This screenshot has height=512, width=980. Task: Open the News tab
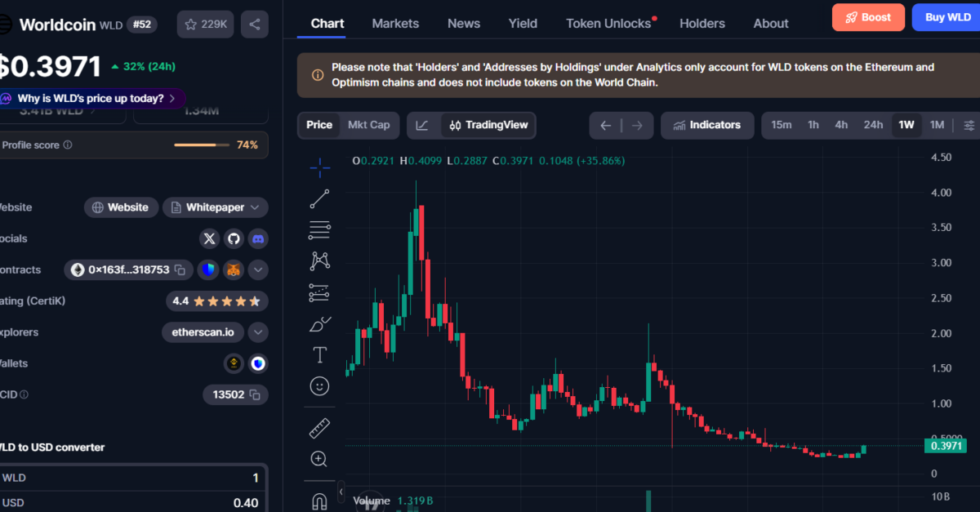tap(464, 24)
